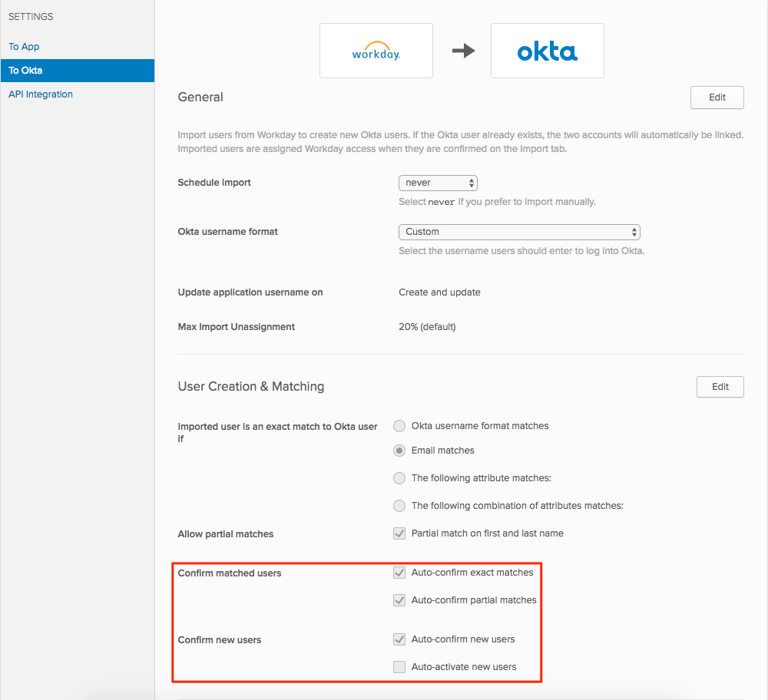Viewport: 768px width, 700px height.
Task: Open the API Integration settings page
Action: (x=41, y=94)
